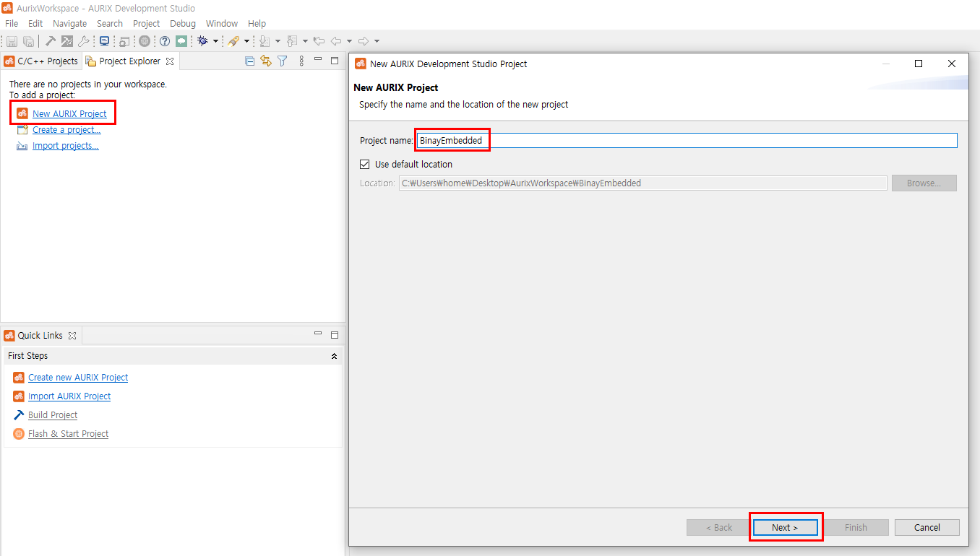Viewport: 980px width, 556px height.
Task: Click the blue monitor toolbar icon
Action: pos(104,41)
